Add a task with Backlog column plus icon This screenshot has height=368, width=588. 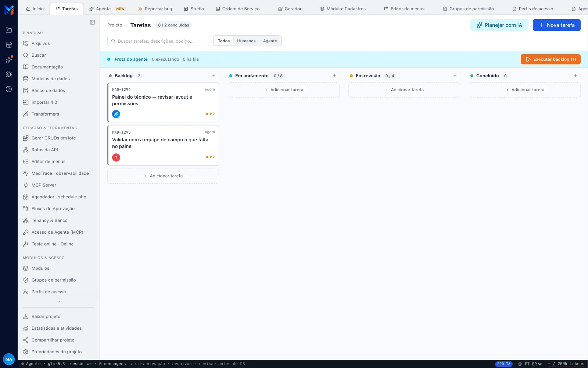tap(214, 76)
